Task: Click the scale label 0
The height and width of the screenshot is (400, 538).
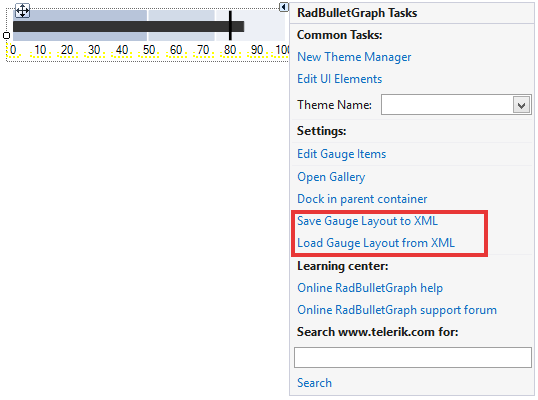Action: coord(13,50)
